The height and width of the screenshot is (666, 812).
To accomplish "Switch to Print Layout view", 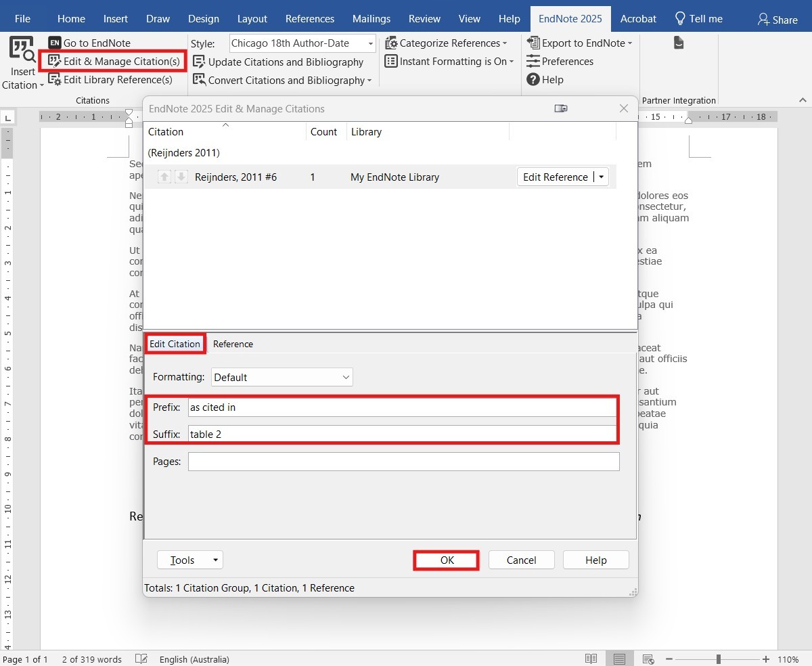I will [x=619, y=659].
